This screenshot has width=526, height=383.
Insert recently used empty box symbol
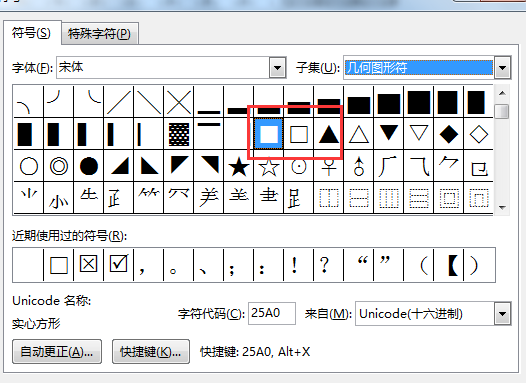59,265
